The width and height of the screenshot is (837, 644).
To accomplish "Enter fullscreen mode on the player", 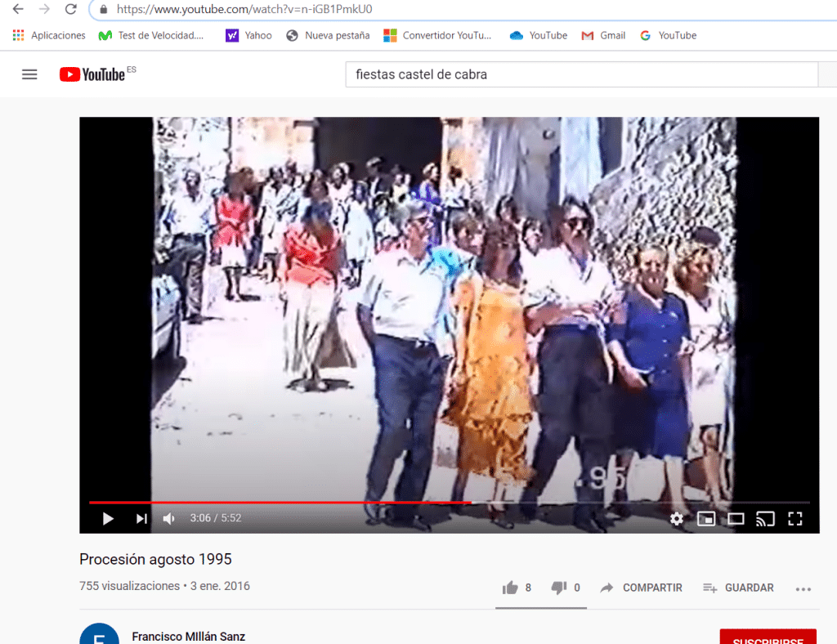I will point(794,519).
